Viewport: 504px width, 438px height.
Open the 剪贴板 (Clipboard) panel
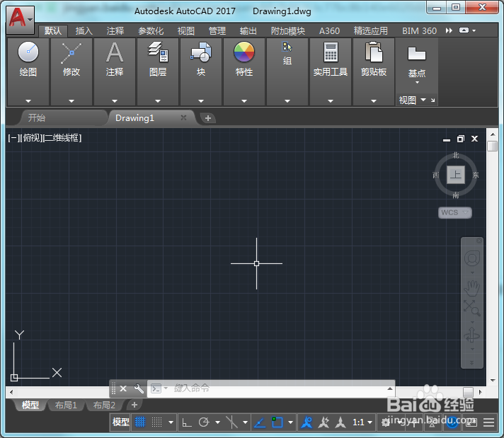[x=374, y=59]
